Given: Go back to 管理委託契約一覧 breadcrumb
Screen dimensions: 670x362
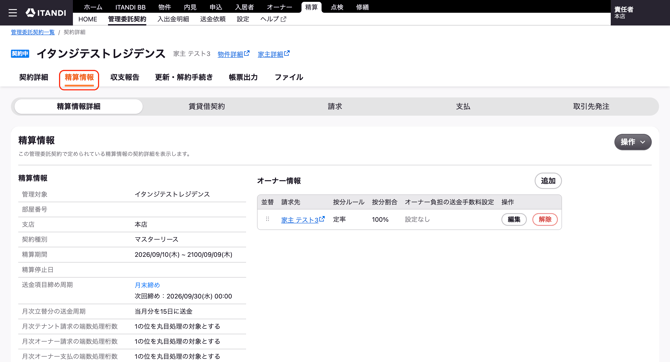Looking at the screenshot, I should pyautogui.click(x=32, y=32).
